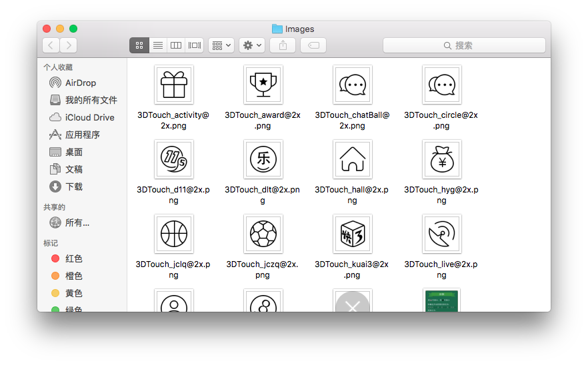Switch to list view

click(x=158, y=45)
